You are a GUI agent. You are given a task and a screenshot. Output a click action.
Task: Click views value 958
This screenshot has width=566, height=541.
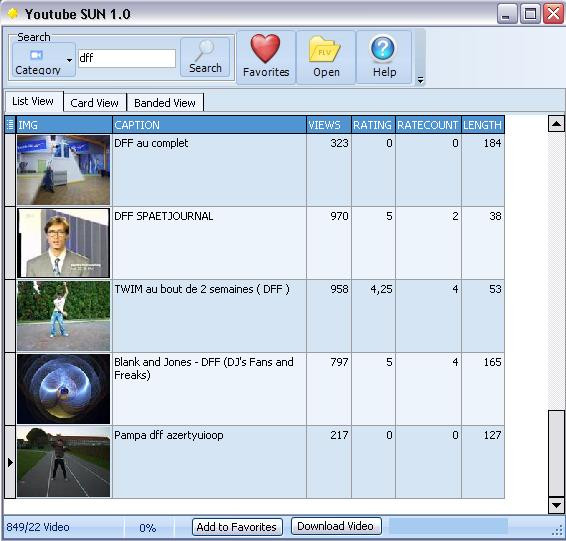pos(339,289)
